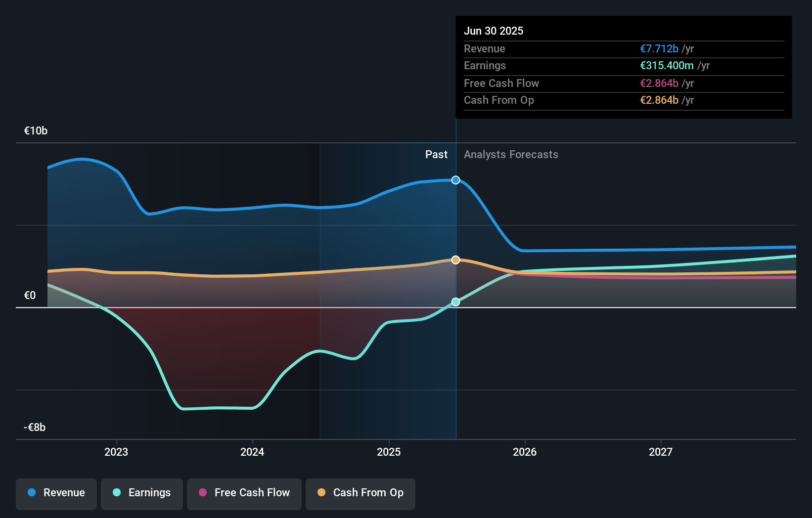Click the blue Revenue legend dot
Screen dimensions: 812x518
pyautogui.click(x=31, y=493)
